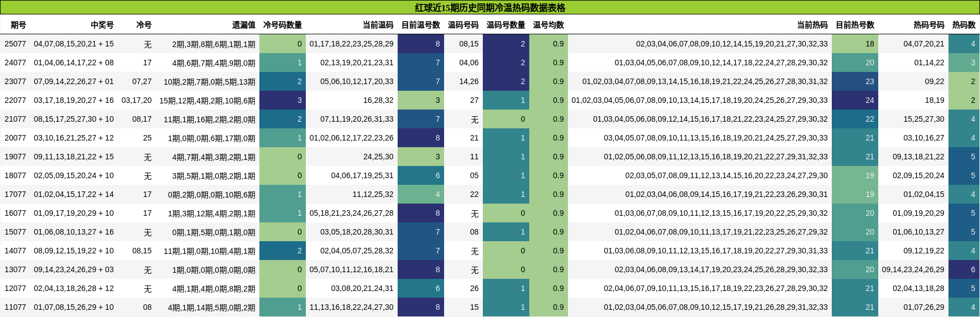Select the 遗漏值 column header
Image resolution: width=980 pixels, height=317 pixels.
pyautogui.click(x=244, y=25)
